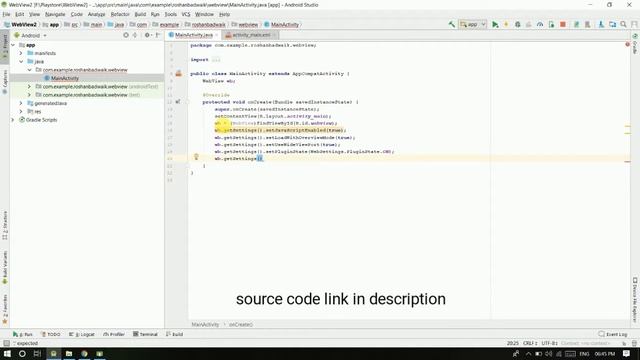Click the override gutter icon beside onCreate
The image size is (640, 360).
tap(178, 102)
